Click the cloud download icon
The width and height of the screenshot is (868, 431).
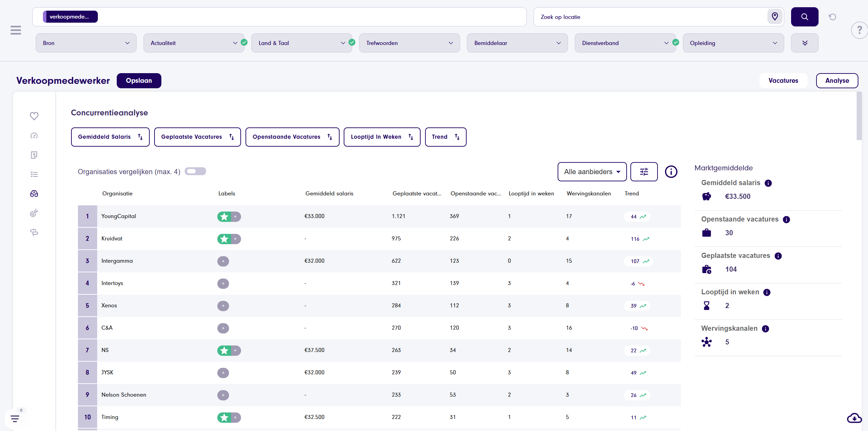coord(854,418)
